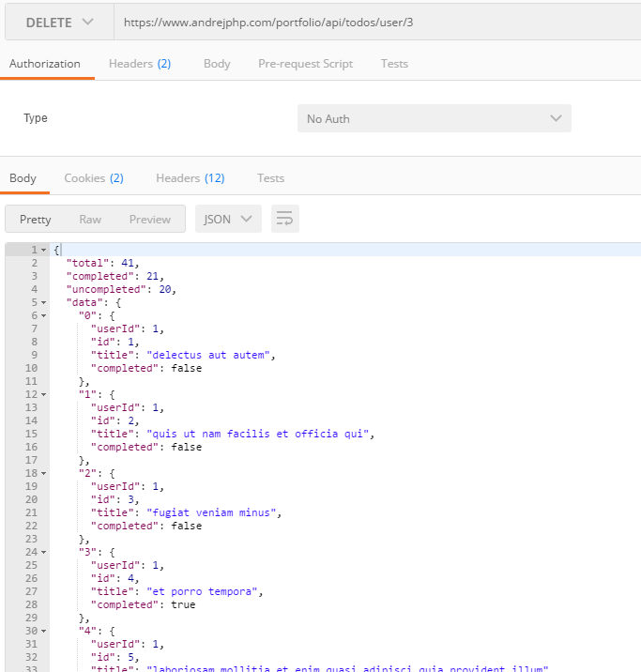The image size is (641, 672).
Task: Open the Pre-request Script tab
Action: coord(306,64)
